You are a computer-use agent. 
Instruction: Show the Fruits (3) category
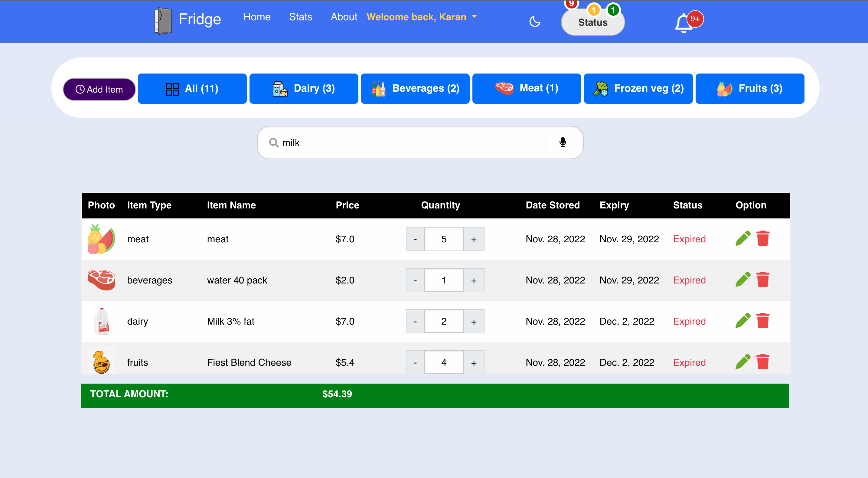point(749,88)
